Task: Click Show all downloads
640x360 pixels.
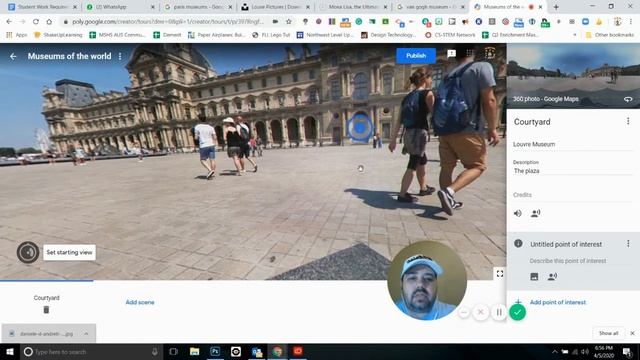Action: click(x=608, y=333)
